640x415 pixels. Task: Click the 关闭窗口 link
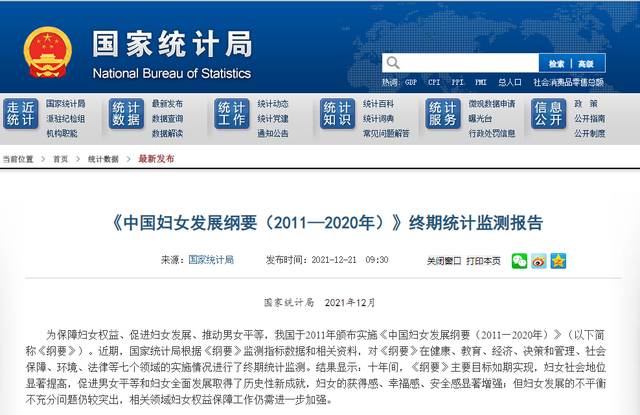[x=444, y=261]
